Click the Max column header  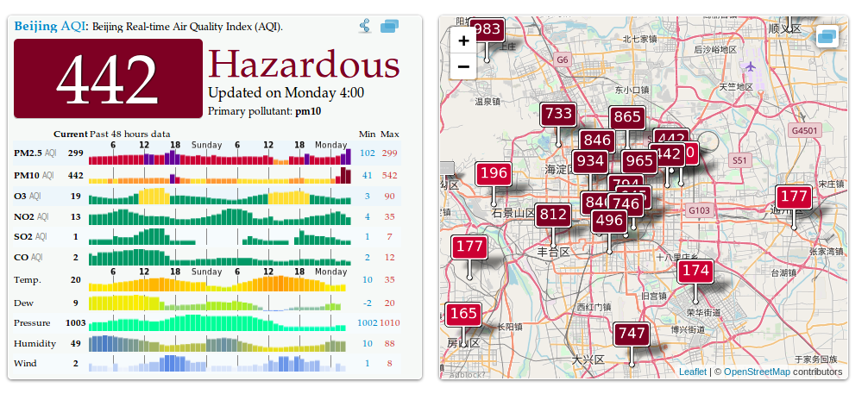tap(390, 134)
